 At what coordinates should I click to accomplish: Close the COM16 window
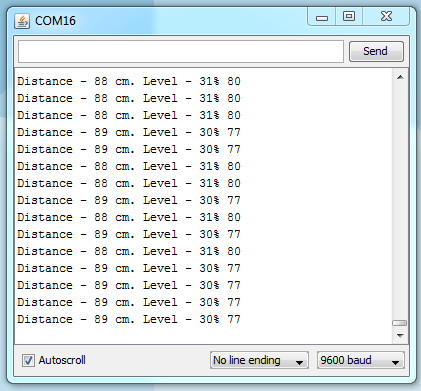coord(386,17)
